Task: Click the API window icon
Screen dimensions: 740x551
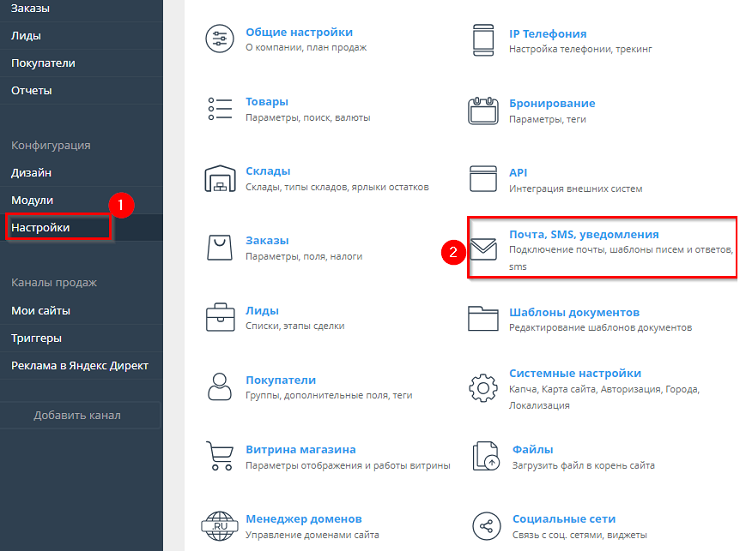Action: coord(483,178)
